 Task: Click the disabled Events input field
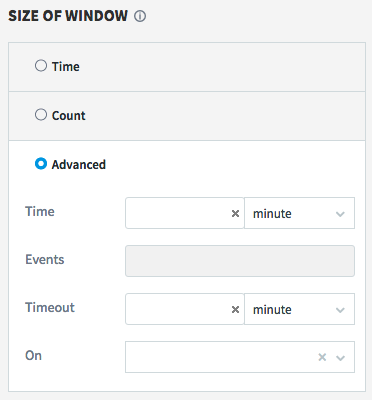pos(240,261)
